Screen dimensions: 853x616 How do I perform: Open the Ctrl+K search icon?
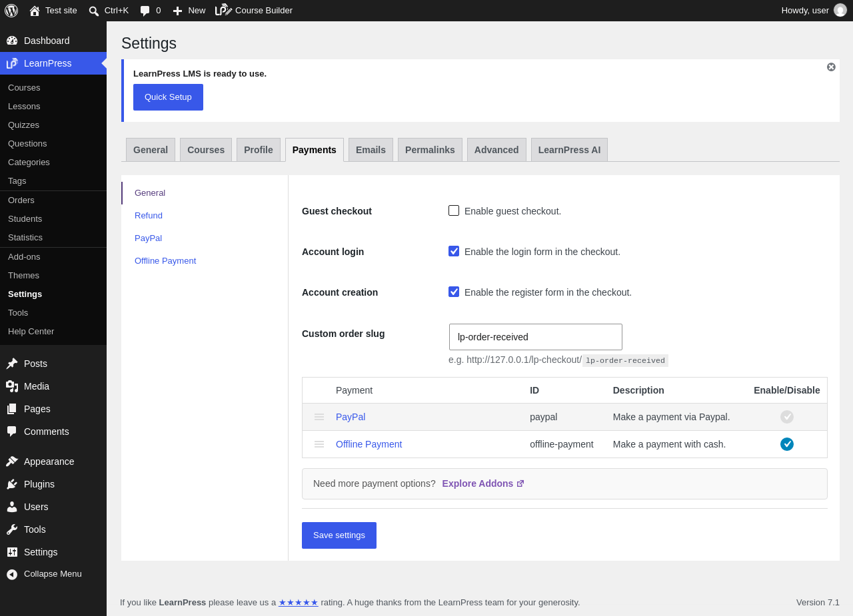[93, 11]
